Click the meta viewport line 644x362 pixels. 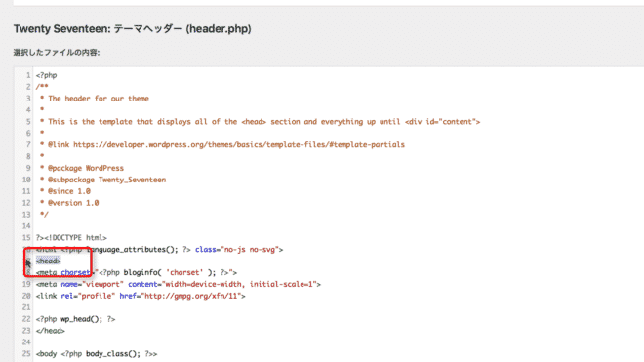coord(179,284)
